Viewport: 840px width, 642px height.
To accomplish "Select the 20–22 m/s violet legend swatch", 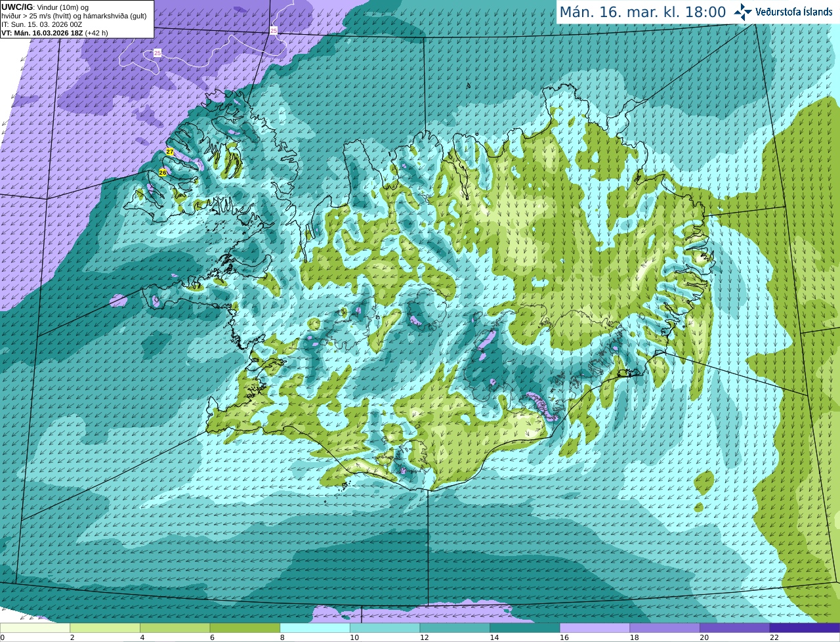I will (735, 628).
